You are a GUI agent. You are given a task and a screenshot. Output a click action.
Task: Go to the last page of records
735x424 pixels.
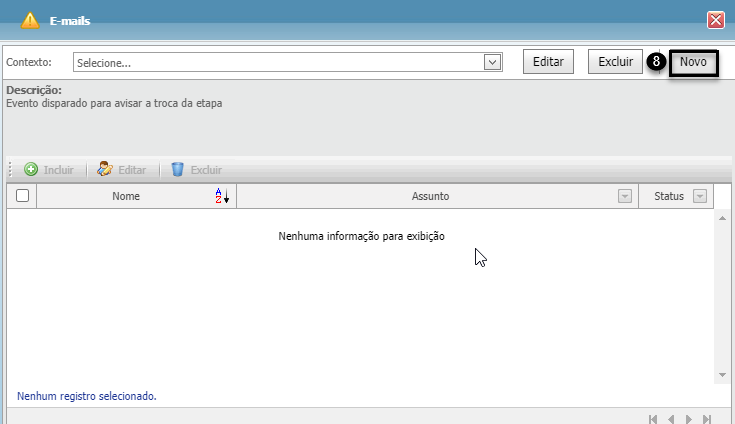(x=707, y=419)
